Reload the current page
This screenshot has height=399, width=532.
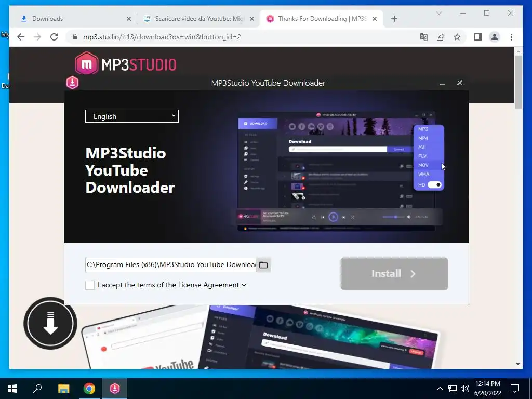pos(54,37)
